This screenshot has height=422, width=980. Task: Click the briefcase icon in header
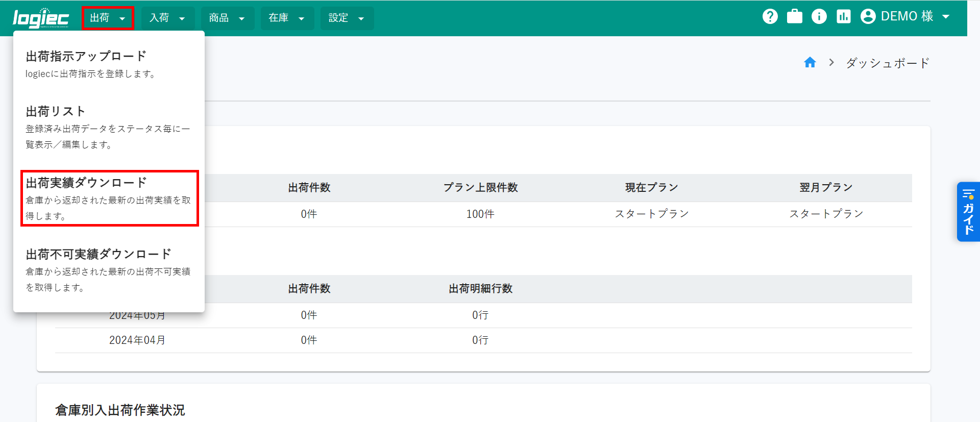(x=794, y=16)
